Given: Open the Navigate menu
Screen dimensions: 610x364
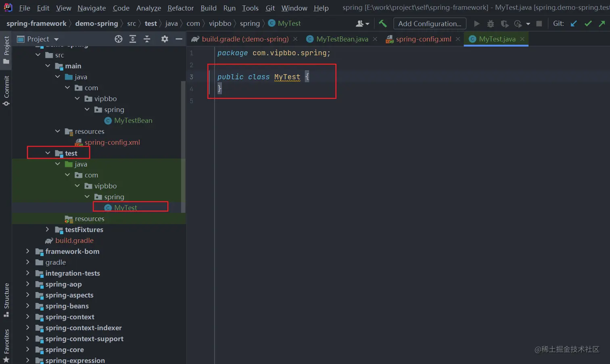Looking at the screenshot, I should click(x=92, y=8).
